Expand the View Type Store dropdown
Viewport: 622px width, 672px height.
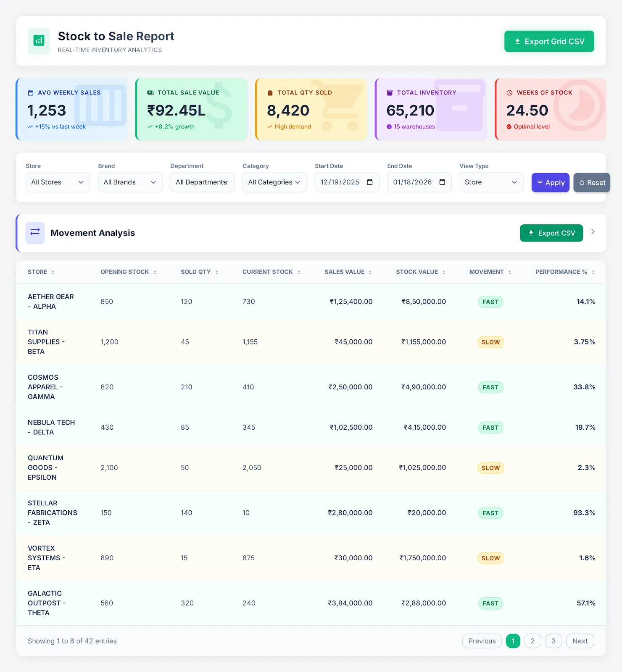tap(491, 182)
